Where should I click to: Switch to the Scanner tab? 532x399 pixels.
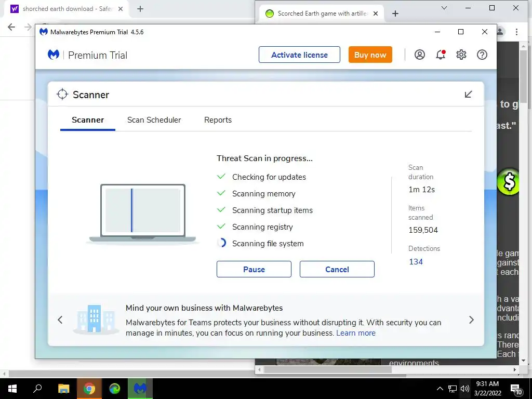(x=88, y=120)
